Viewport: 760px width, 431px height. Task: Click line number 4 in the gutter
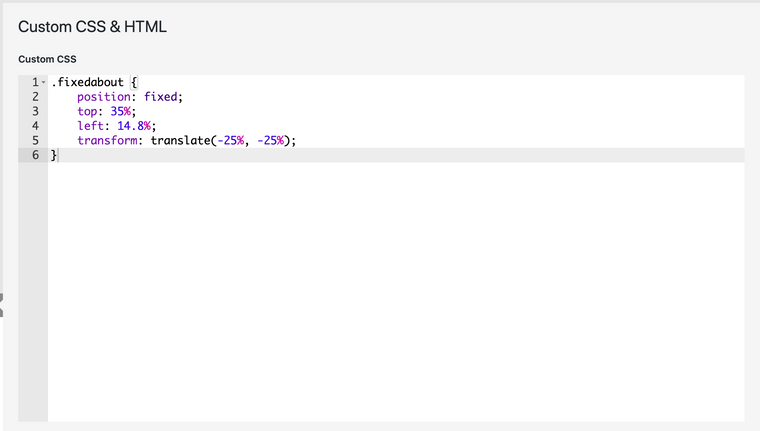tap(35, 126)
